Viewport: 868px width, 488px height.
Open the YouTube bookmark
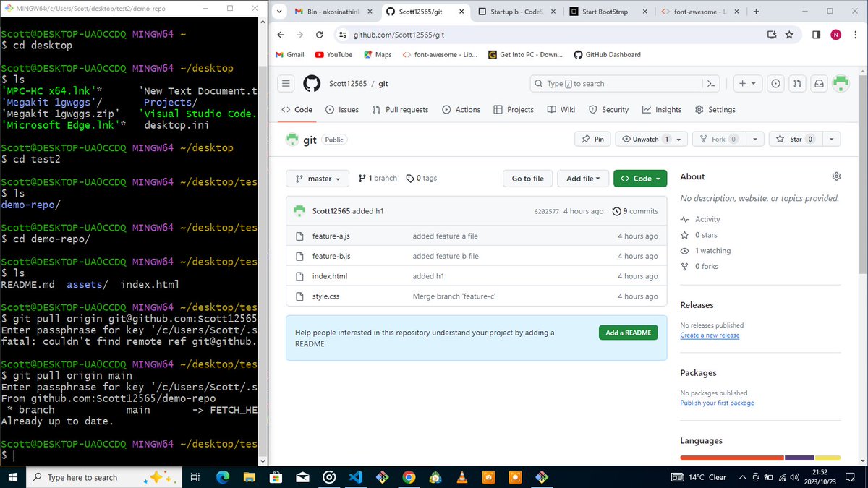pos(333,55)
